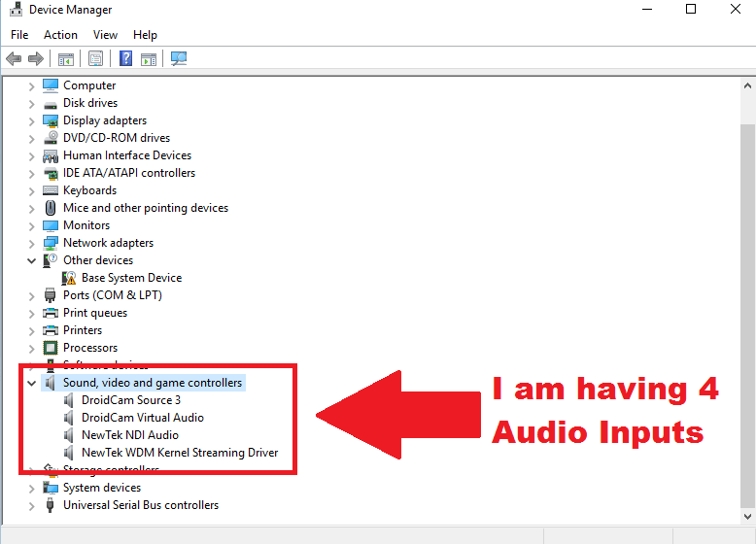Click the Universal Serial Bus controllers icon

point(51,505)
